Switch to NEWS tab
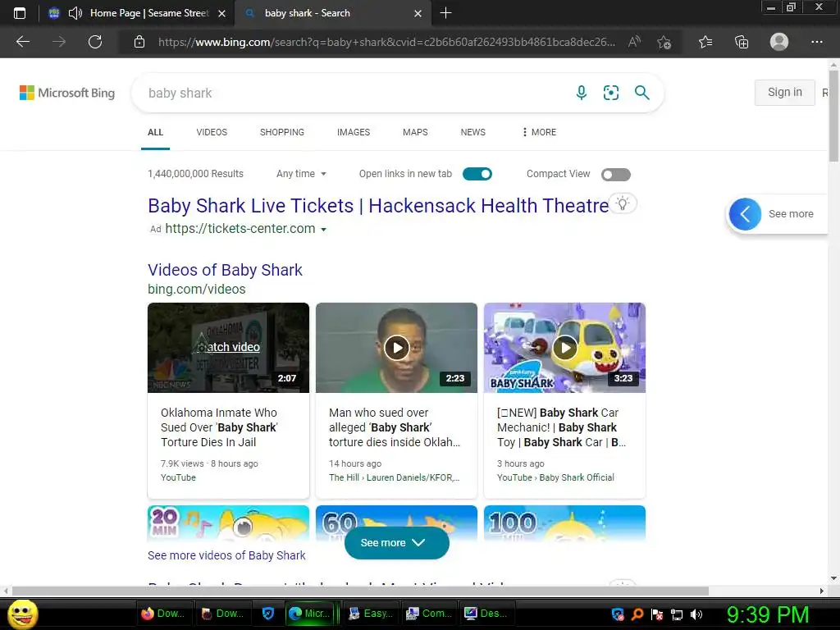840x630 pixels. [x=473, y=132]
